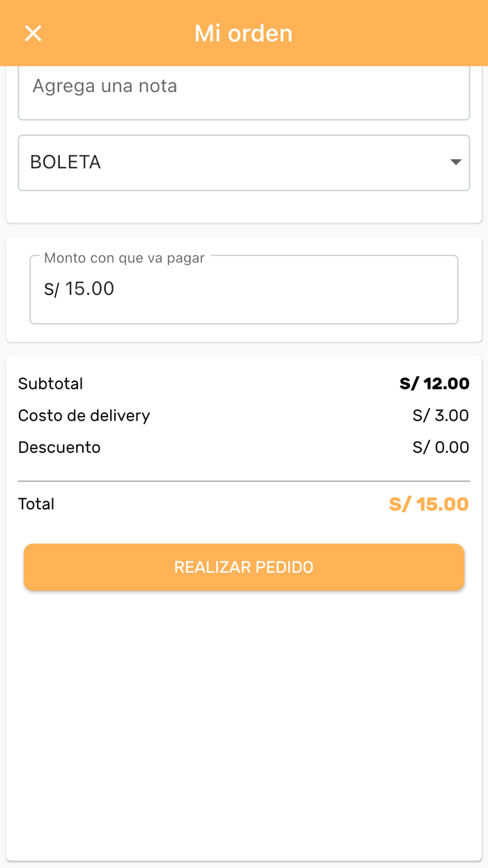Click the empty area below REALIZAR PEDIDO
This screenshot has height=868, width=488.
click(x=243, y=719)
